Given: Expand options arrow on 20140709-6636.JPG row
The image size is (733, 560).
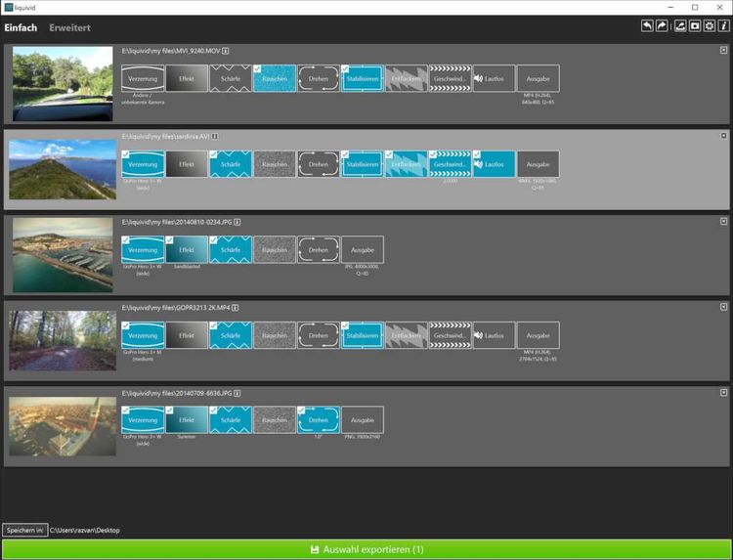Looking at the screenshot, I should (x=723, y=392).
